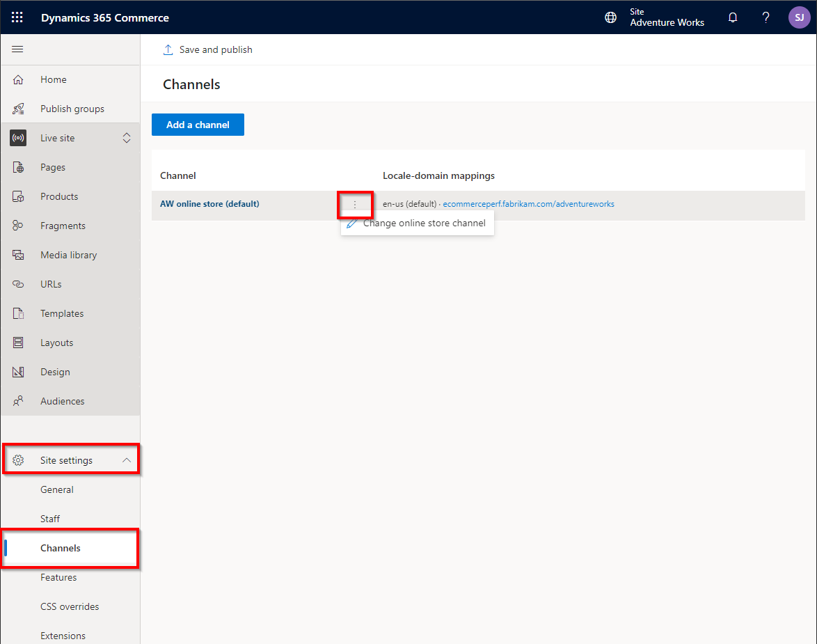The height and width of the screenshot is (644, 817).
Task: Open the ellipsis options for AW online store
Action: (x=355, y=205)
